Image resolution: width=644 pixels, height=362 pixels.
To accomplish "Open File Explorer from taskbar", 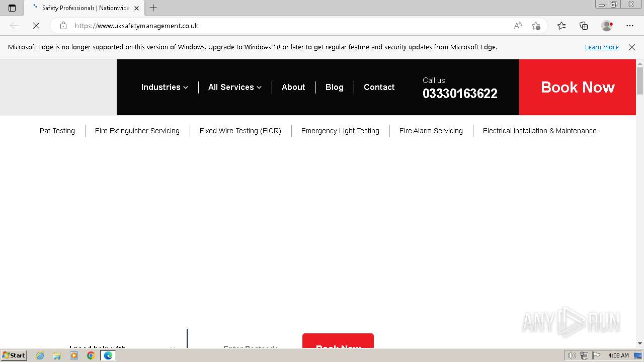I will click(x=57, y=355).
